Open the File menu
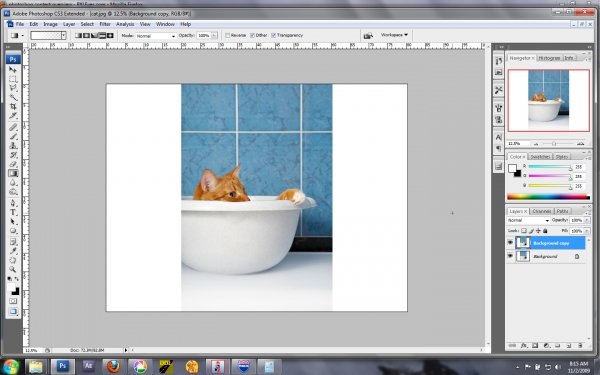The width and height of the screenshot is (600, 375). click(20, 24)
